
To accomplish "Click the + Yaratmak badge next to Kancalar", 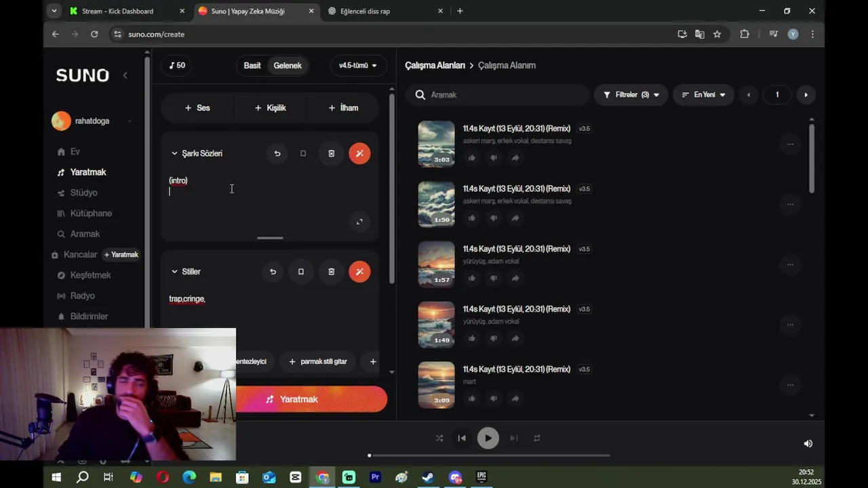I will (121, 255).
